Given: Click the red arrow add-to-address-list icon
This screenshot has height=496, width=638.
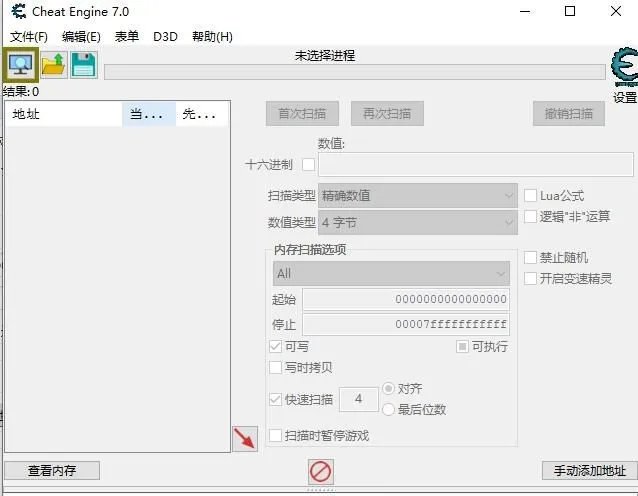Looking at the screenshot, I should 245,439.
